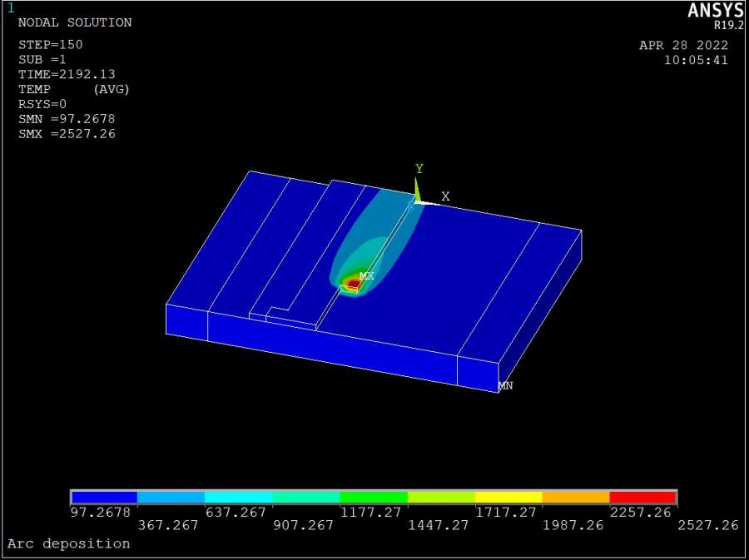Pick the dark blue legend color band
Viewport: 749px width, 560px height.
point(104,497)
